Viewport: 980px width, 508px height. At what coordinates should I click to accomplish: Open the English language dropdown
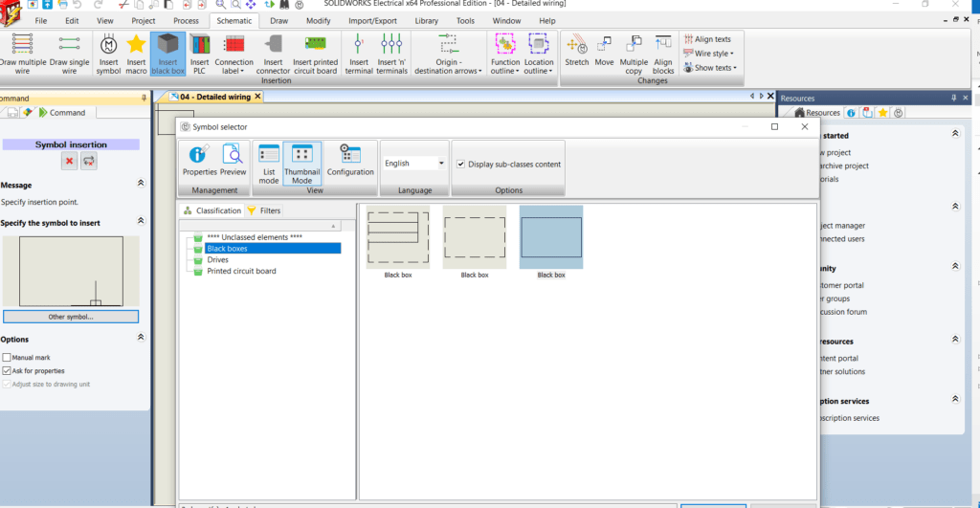pos(414,164)
